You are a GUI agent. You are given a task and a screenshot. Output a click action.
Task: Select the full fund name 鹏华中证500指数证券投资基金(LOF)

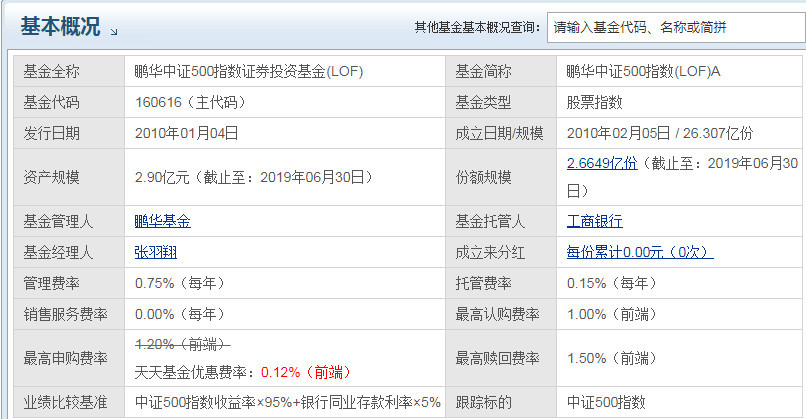249,71
